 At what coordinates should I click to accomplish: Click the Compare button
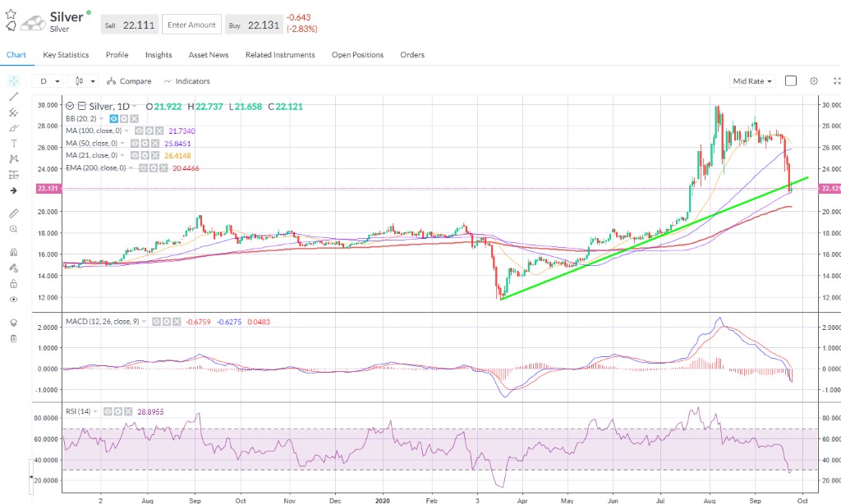[x=129, y=81]
